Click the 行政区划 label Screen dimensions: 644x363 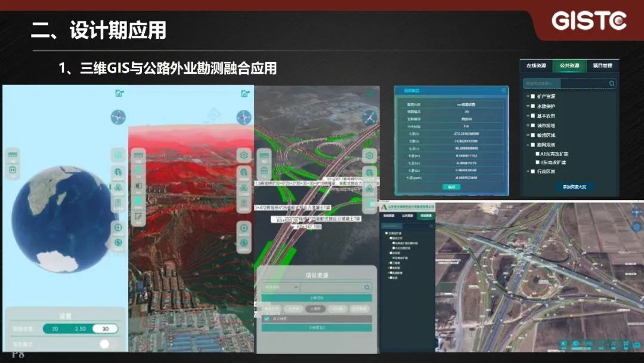[x=546, y=171]
